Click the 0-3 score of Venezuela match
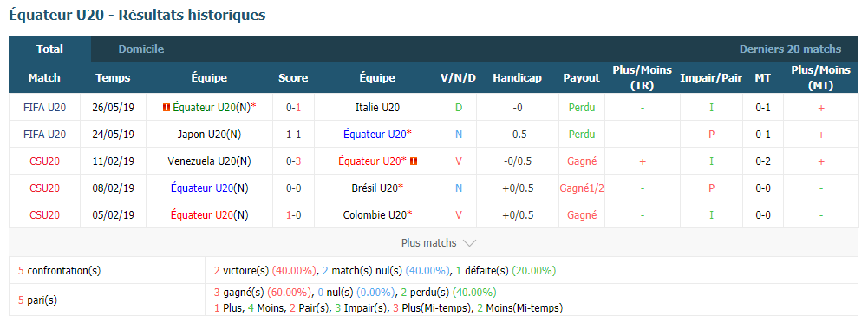The width and height of the screenshot is (868, 323). click(293, 161)
